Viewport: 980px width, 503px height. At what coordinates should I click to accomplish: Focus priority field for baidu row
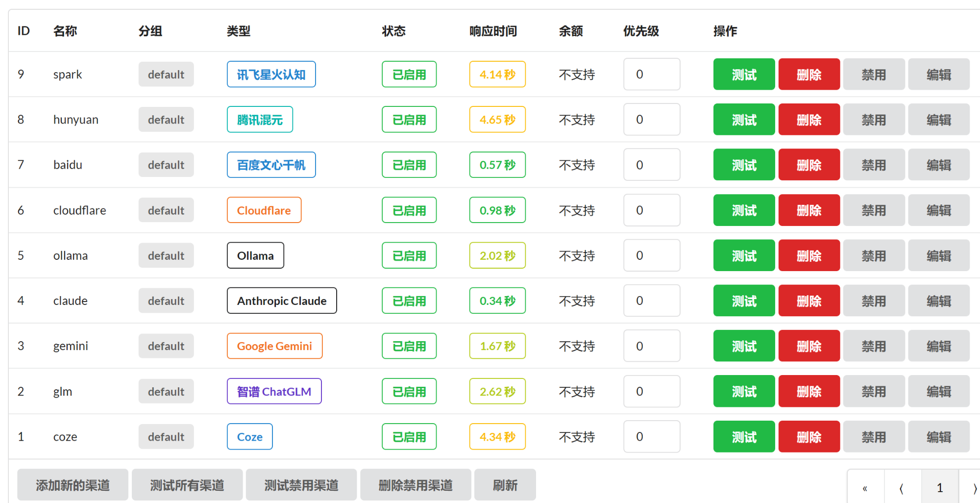click(652, 165)
